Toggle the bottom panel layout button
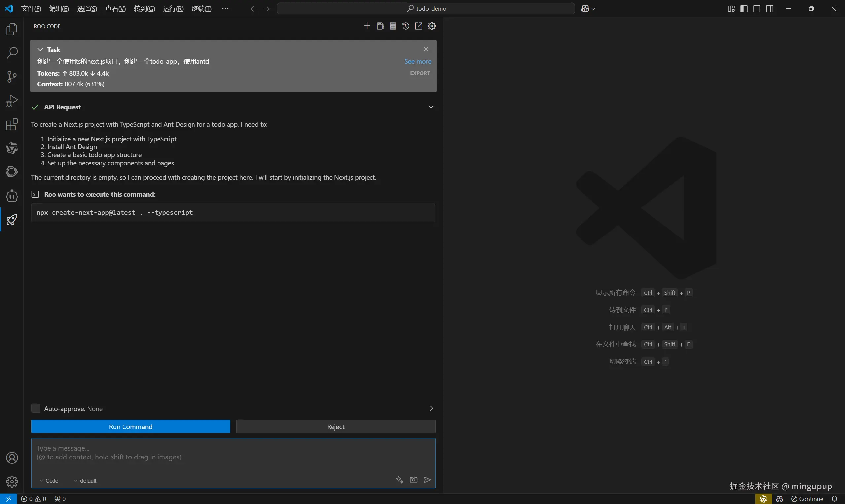 pyautogui.click(x=757, y=9)
